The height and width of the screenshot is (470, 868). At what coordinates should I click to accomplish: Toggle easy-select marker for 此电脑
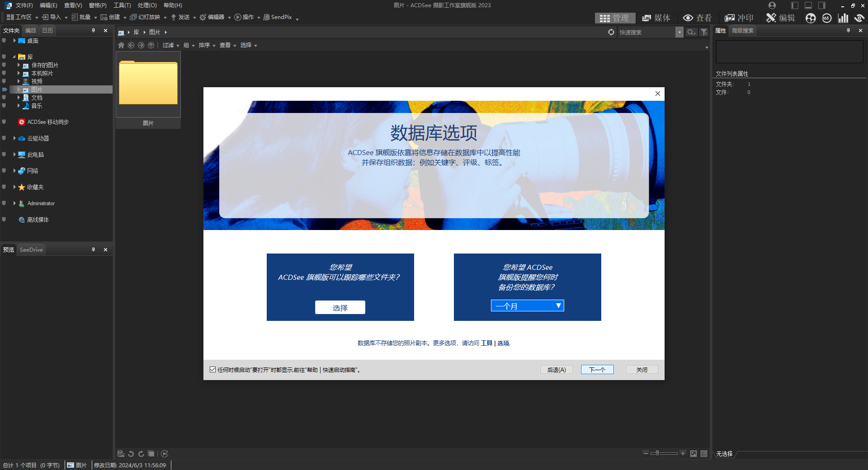pyautogui.click(x=4, y=155)
